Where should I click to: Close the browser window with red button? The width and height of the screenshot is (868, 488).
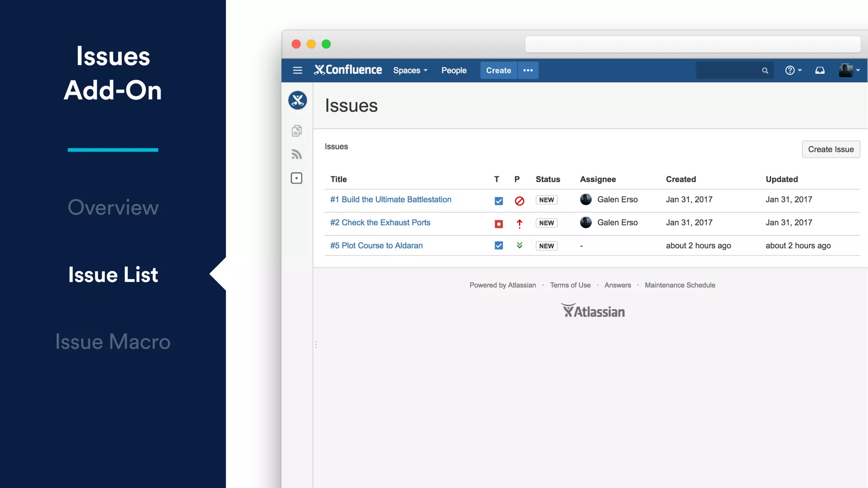tap(296, 44)
